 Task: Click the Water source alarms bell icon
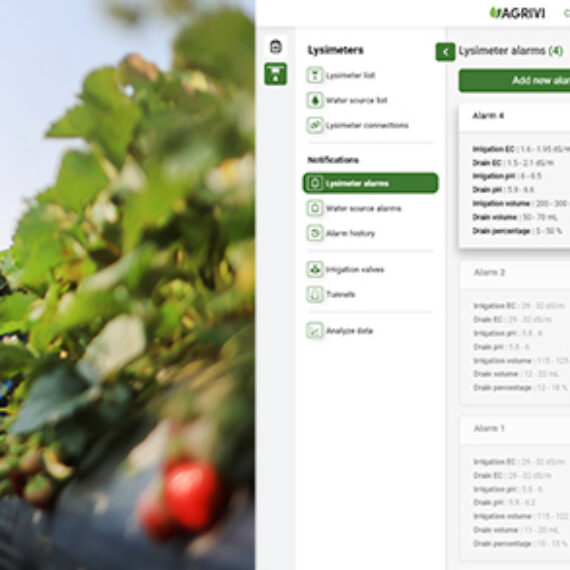315,208
